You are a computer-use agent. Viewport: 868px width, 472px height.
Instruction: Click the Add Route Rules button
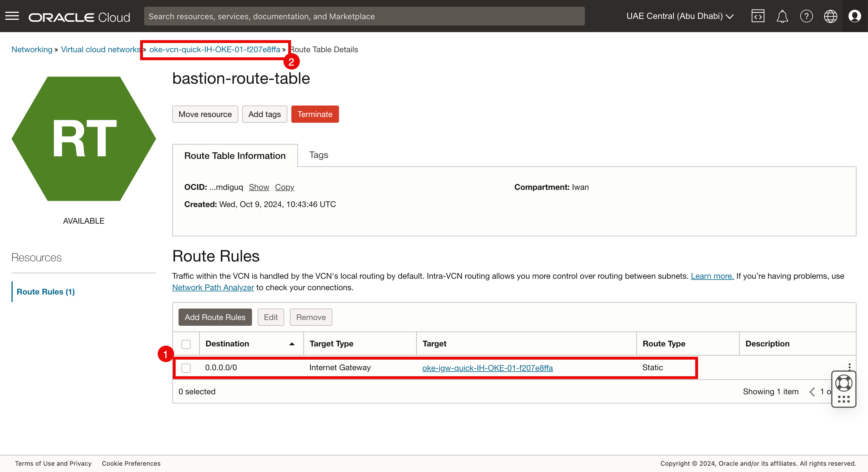[x=215, y=317]
